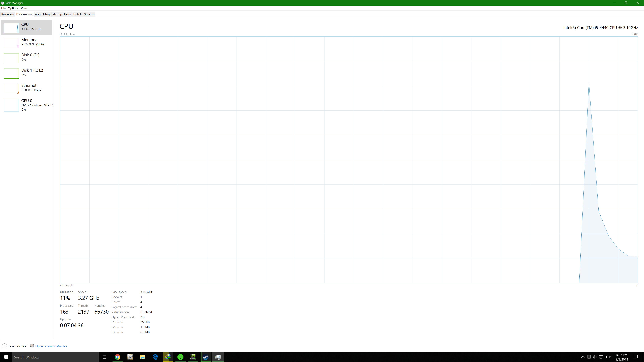Open the volume control in the tray
Screen dimensions: 644x362
595,357
